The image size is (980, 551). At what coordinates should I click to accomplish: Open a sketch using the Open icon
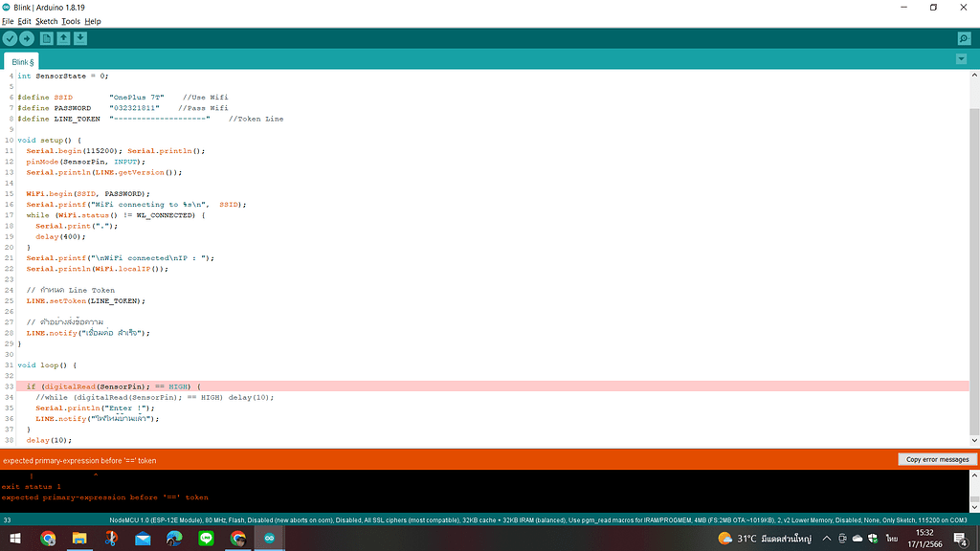63,38
